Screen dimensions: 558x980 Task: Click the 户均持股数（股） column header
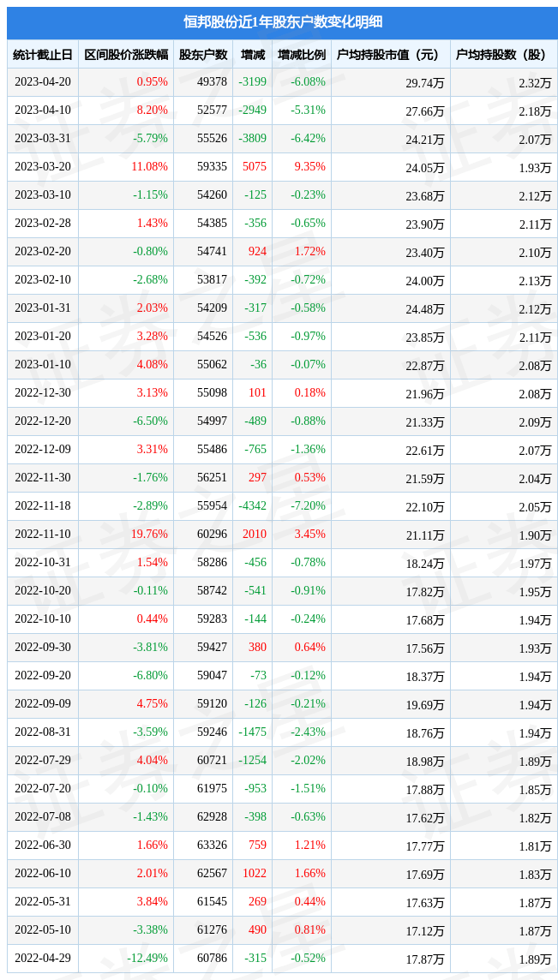pos(502,55)
